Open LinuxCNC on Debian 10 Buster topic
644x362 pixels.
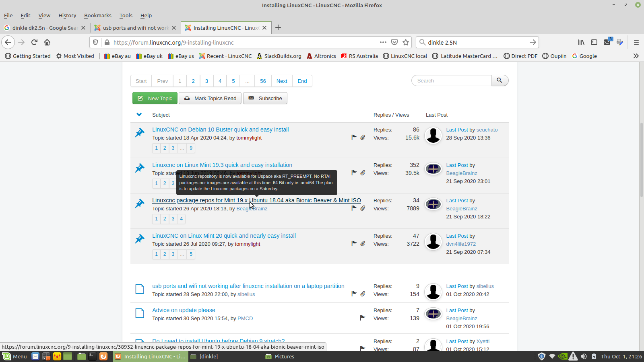(221, 130)
